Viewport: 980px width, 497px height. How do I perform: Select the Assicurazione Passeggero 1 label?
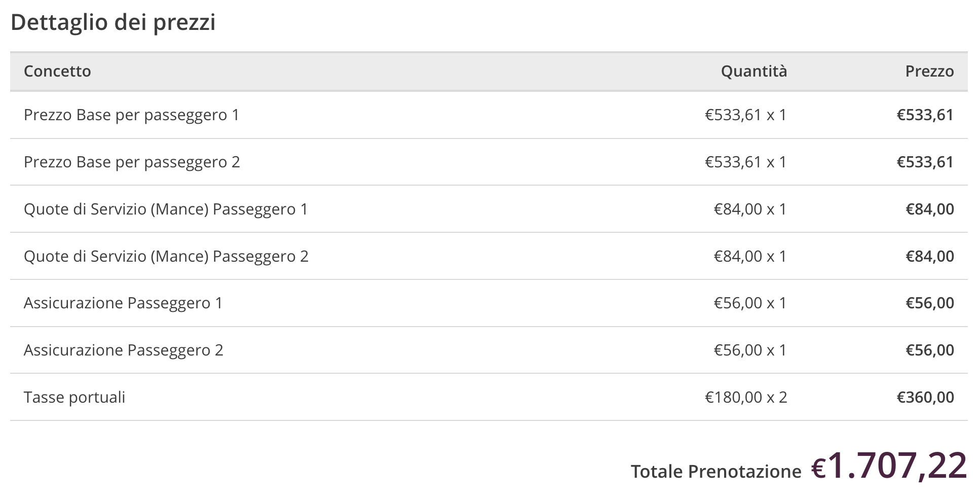click(123, 303)
